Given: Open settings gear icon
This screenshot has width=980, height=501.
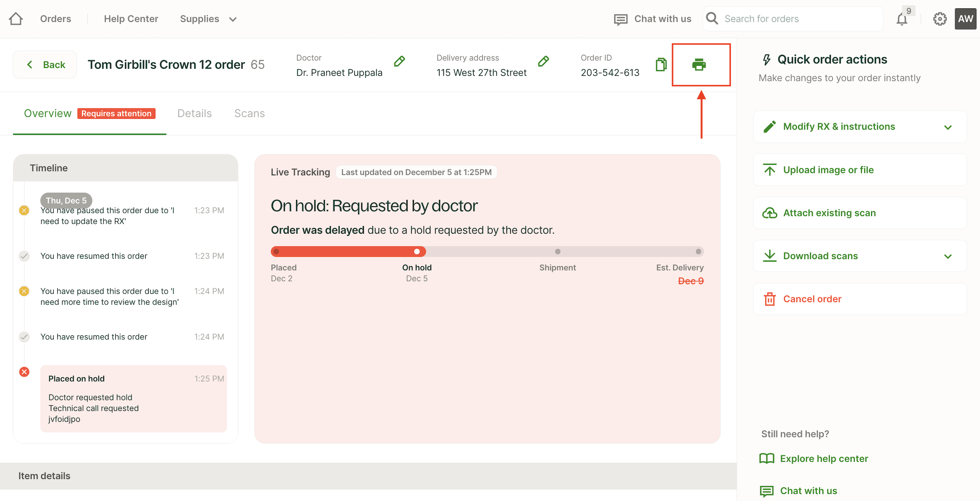Looking at the screenshot, I should pos(940,19).
